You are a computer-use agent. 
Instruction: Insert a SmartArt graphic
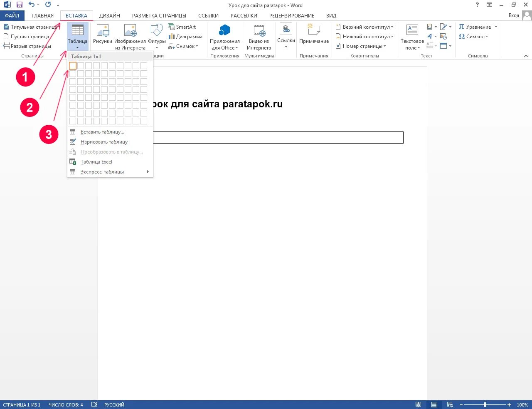(x=182, y=27)
